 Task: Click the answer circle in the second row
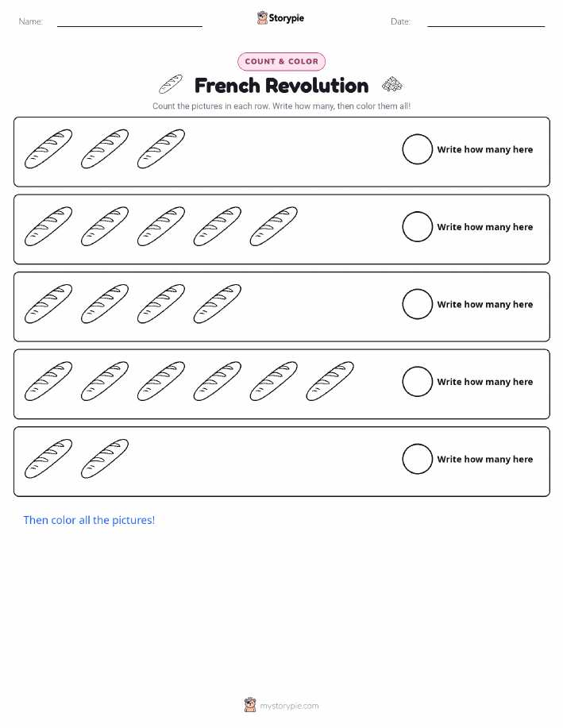417,227
